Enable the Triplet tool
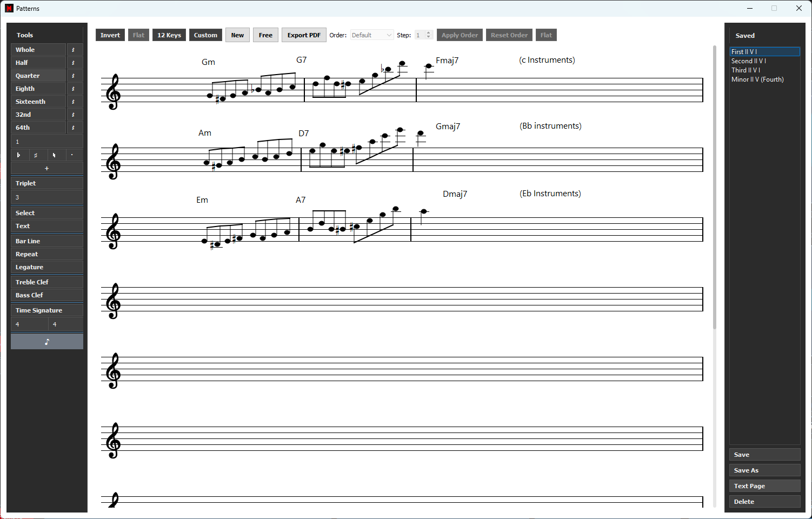Image resolution: width=812 pixels, height=519 pixels. pos(47,183)
